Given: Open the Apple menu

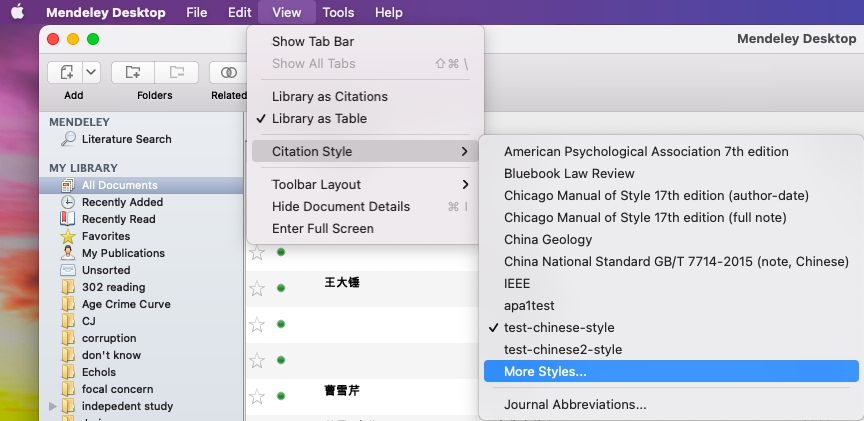Looking at the screenshot, I should point(17,12).
